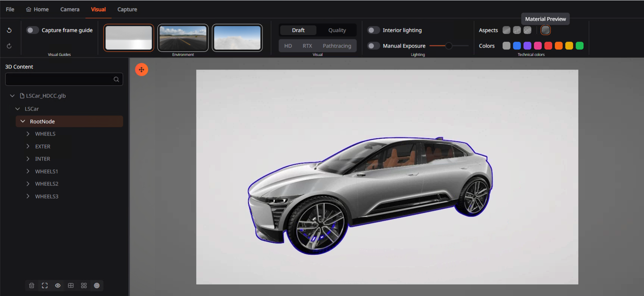Expand the INTER node
Image resolution: width=644 pixels, height=296 pixels.
tap(28, 159)
